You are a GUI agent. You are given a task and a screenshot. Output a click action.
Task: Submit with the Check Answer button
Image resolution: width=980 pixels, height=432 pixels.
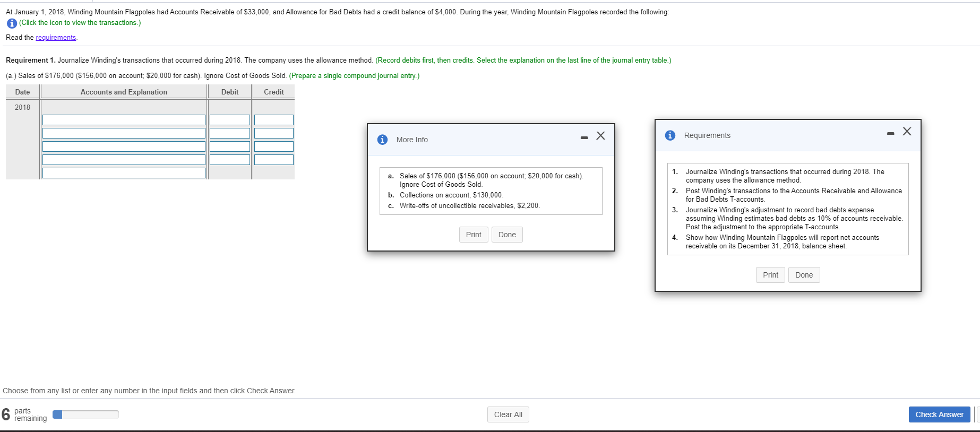939,414
